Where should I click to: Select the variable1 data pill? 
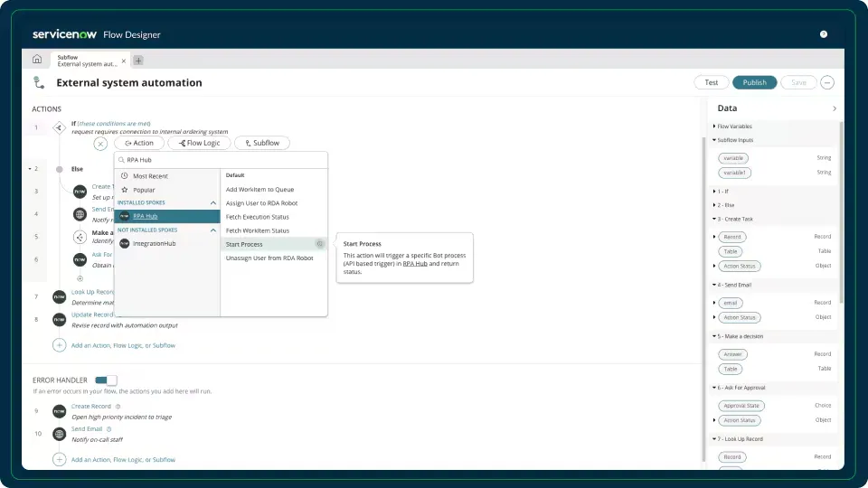pyautogui.click(x=734, y=173)
